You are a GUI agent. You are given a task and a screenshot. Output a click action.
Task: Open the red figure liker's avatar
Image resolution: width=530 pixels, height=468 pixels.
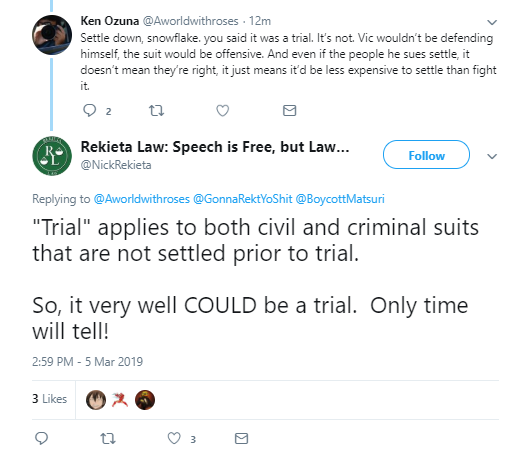click(x=120, y=400)
